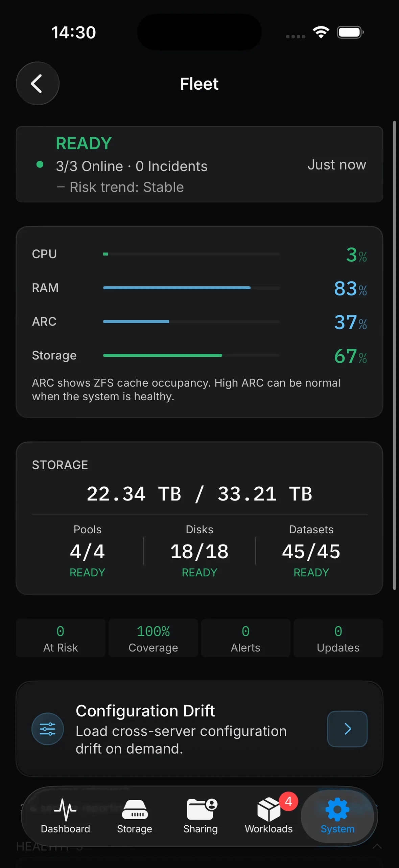Screen dimensions: 399x868
Task: Tap the 100% Coverage tile
Action: (x=153, y=638)
